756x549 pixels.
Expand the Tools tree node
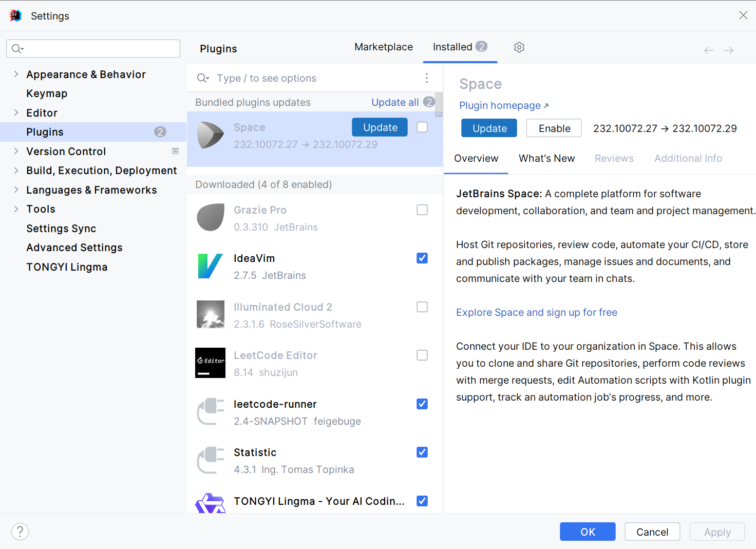[16, 209]
